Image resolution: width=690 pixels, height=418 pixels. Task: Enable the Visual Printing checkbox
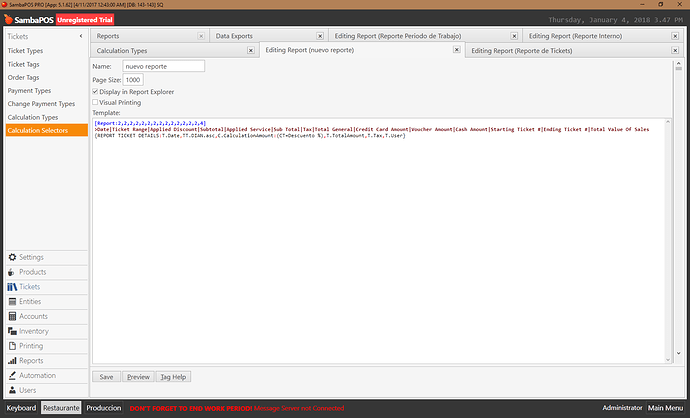click(95, 102)
